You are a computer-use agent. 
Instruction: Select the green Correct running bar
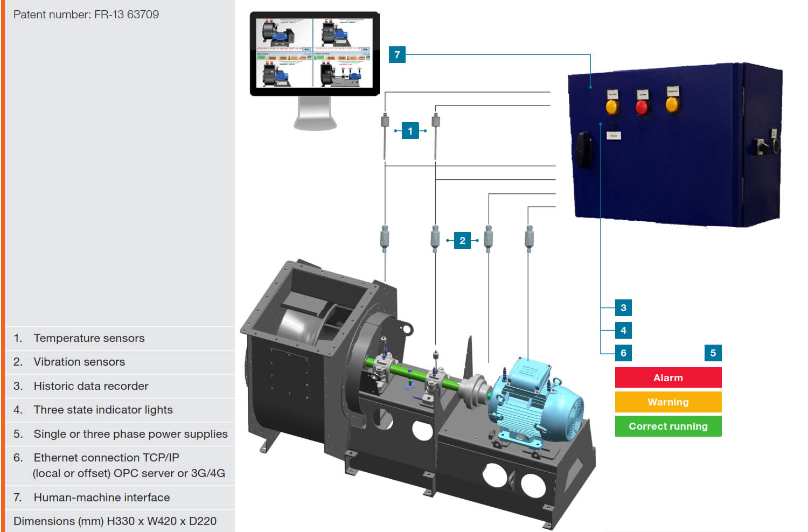pyautogui.click(x=668, y=426)
